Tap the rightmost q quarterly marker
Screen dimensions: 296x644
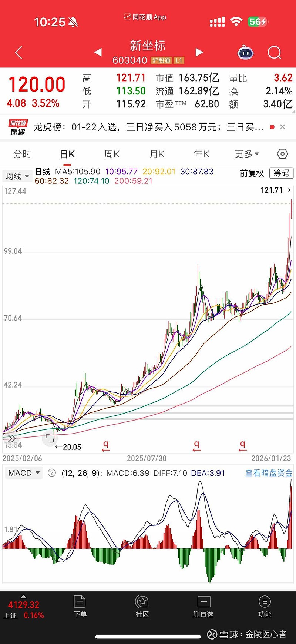click(x=242, y=445)
